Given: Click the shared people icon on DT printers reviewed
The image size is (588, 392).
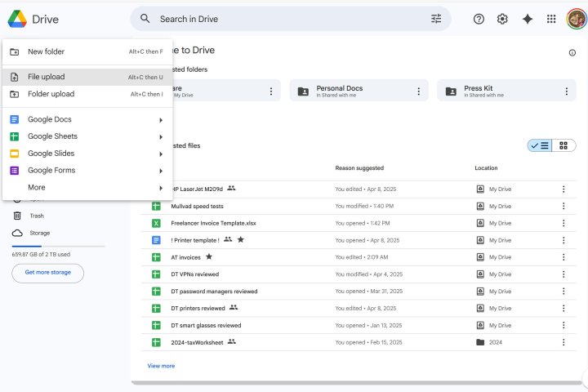Looking at the screenshot, I should pos(234,307).
